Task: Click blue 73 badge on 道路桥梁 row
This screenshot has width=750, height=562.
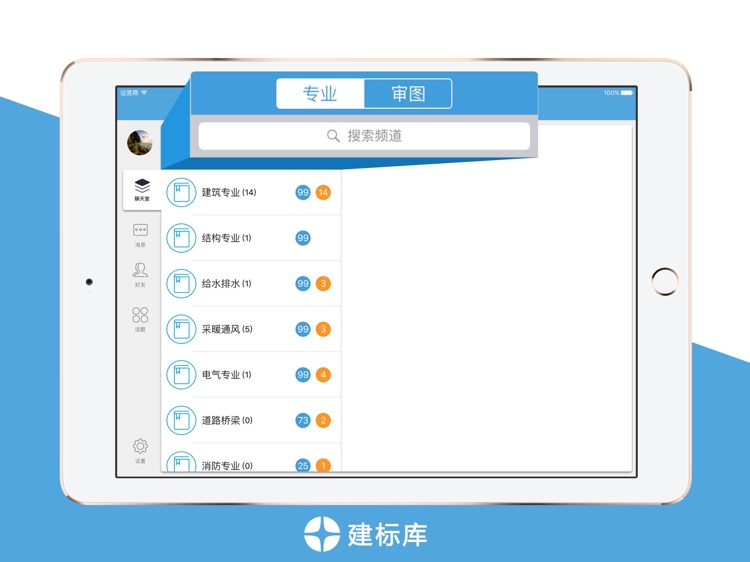Action: tap(303, 420)
